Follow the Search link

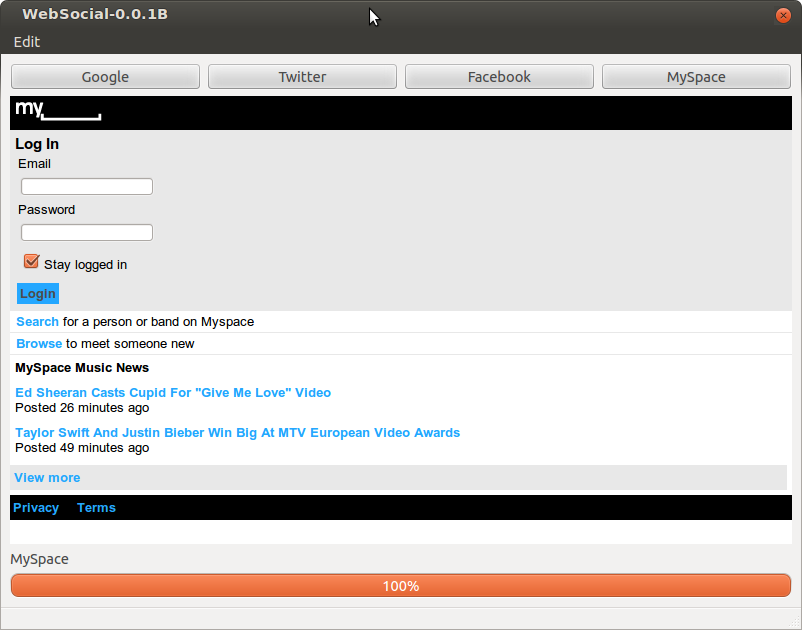pos(37,322)
